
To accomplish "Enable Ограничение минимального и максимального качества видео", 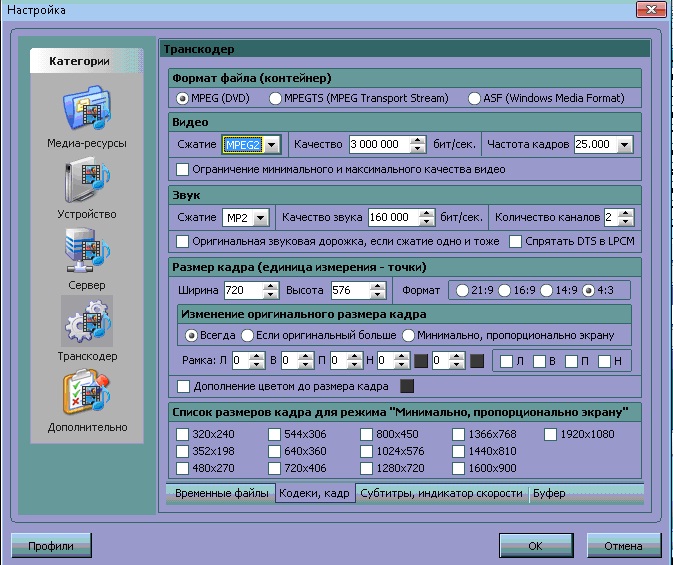I will click(182, 169).
